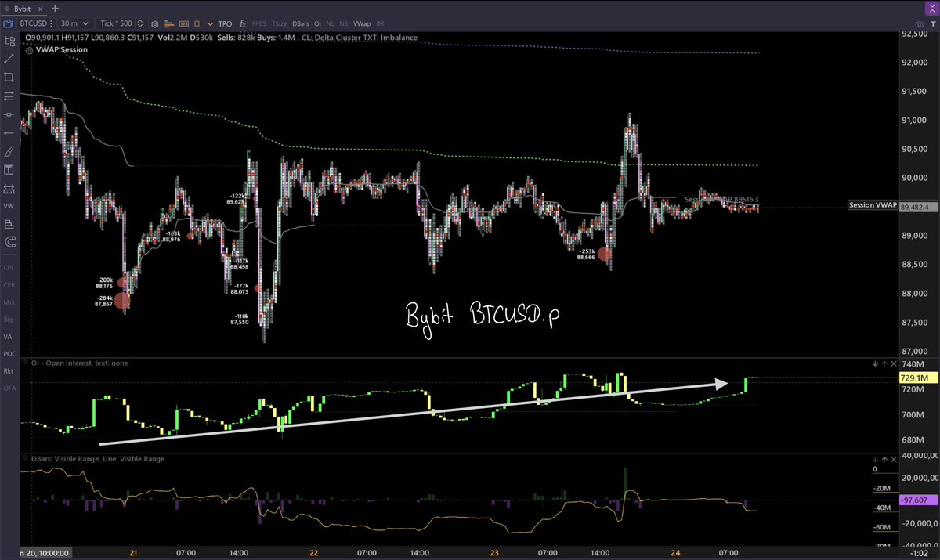Open the indicators fx menu
The width and height of the screenshot is (940, 560).
[241, 23]
